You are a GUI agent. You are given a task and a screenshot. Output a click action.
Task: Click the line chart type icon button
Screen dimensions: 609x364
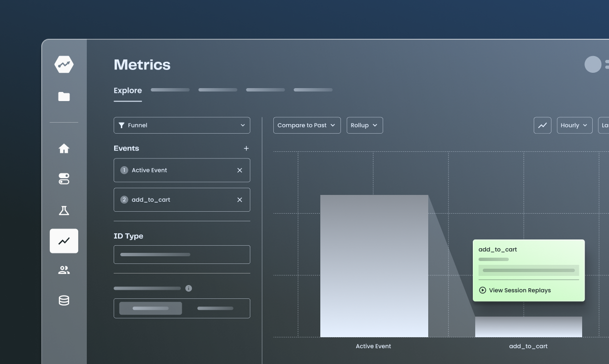coord(542,125)
